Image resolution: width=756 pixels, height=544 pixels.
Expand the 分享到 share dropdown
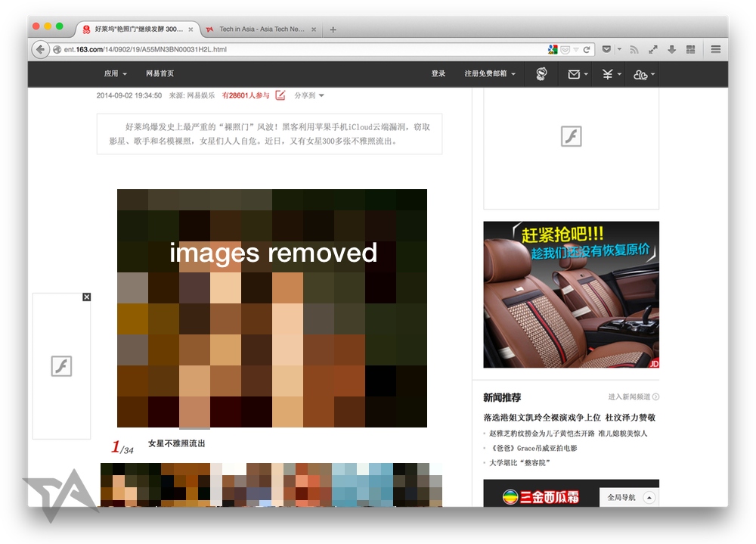[x=309, y=95]
